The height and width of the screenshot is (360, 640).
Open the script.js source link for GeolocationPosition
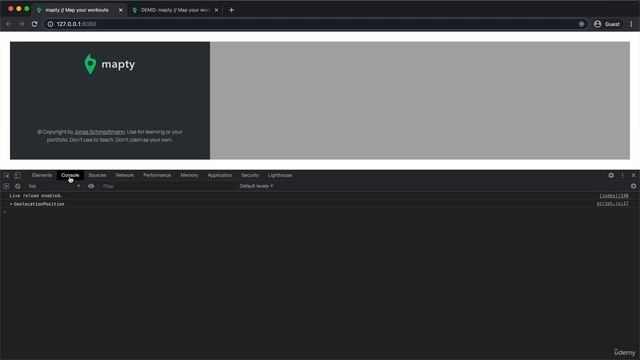(613, 204)
